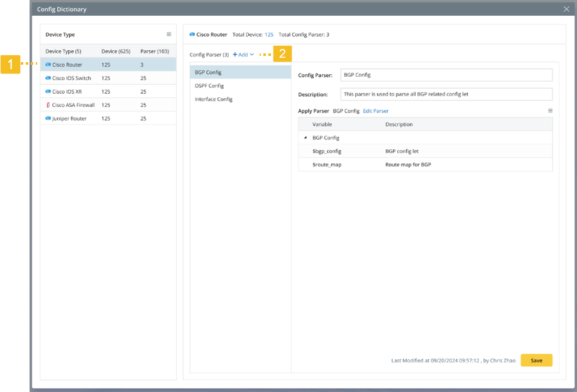Click the Cisco IOS XR icon
Viewport: 577px width, 392px height.
[48, 92]
